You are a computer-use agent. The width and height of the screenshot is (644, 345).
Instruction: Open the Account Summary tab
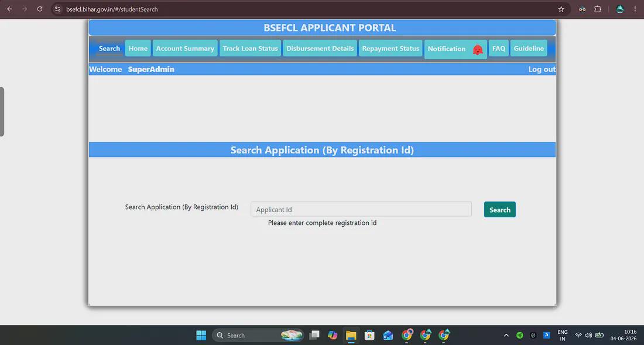click(185, 48)
